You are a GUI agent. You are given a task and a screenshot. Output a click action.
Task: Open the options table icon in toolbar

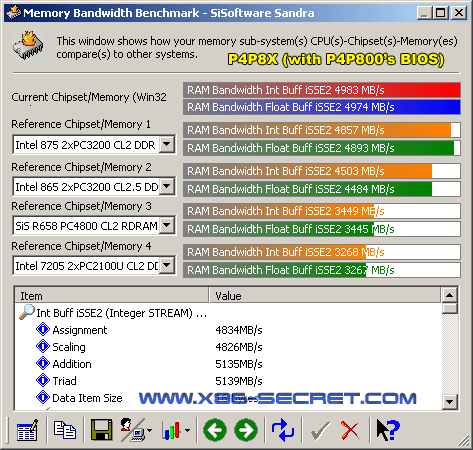[27, 430]
